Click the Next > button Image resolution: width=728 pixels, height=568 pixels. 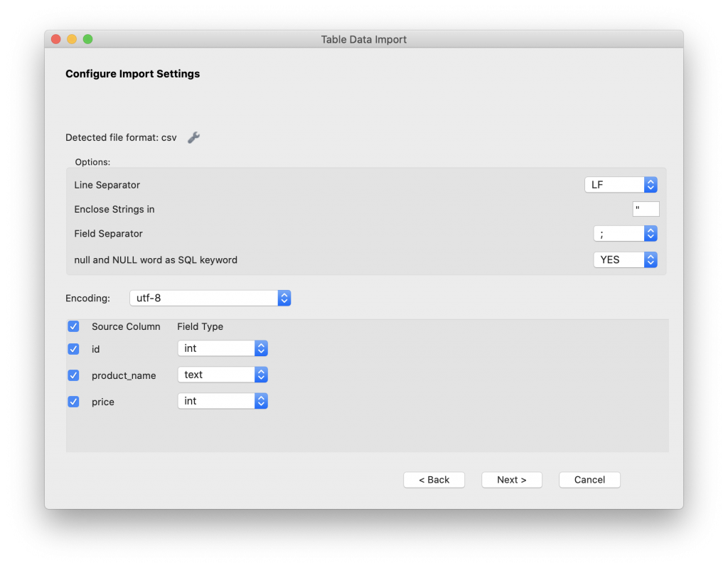click(x=512, y=480)
